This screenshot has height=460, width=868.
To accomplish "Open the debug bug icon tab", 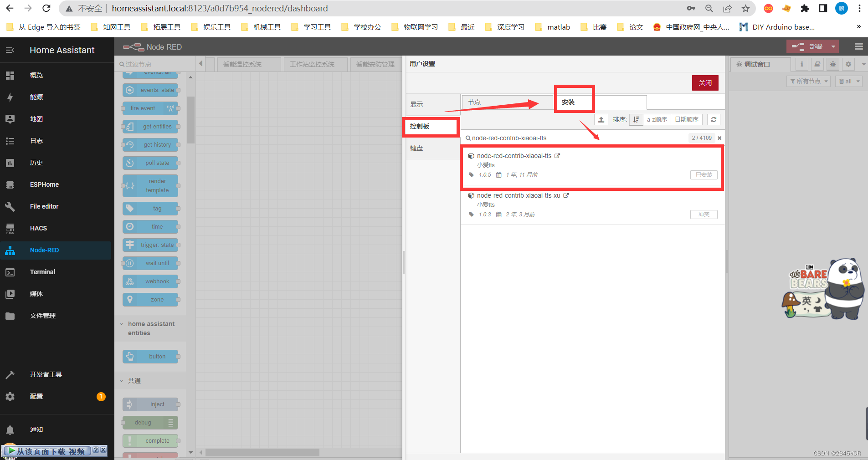I will (833, 64).
